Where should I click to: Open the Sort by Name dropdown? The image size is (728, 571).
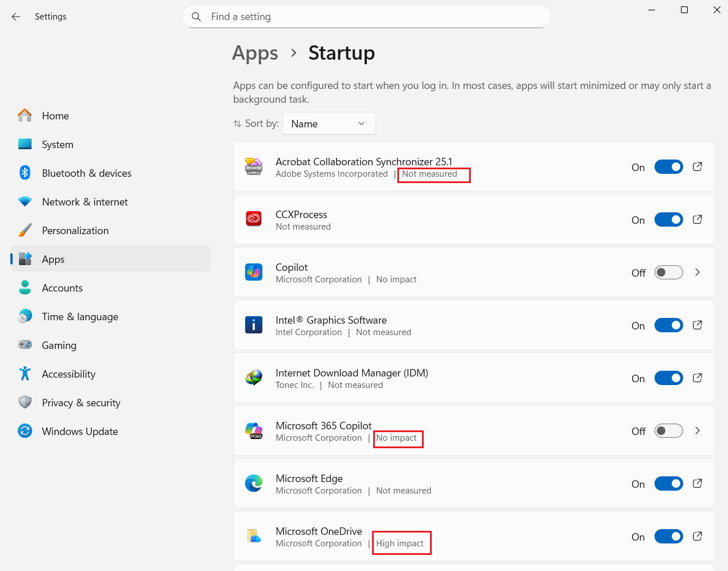tap(328, 124)
